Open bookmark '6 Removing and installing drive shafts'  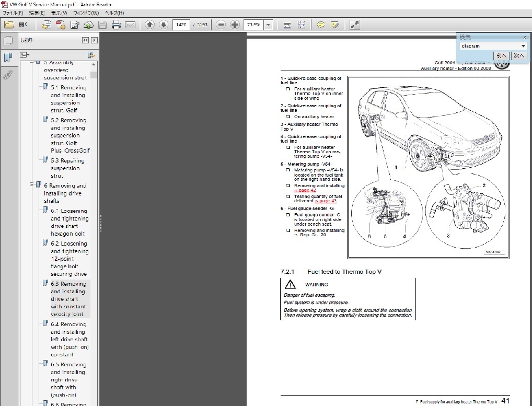point(65,193)
